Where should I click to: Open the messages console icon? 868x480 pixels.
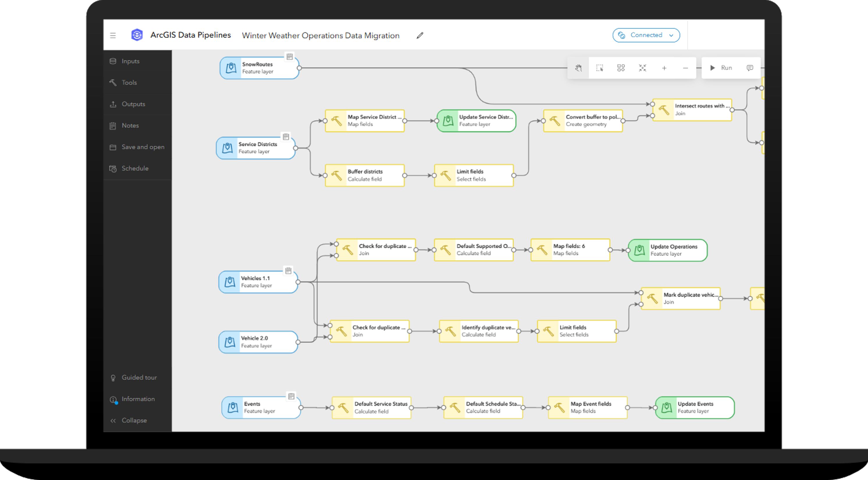click(750, 68)
